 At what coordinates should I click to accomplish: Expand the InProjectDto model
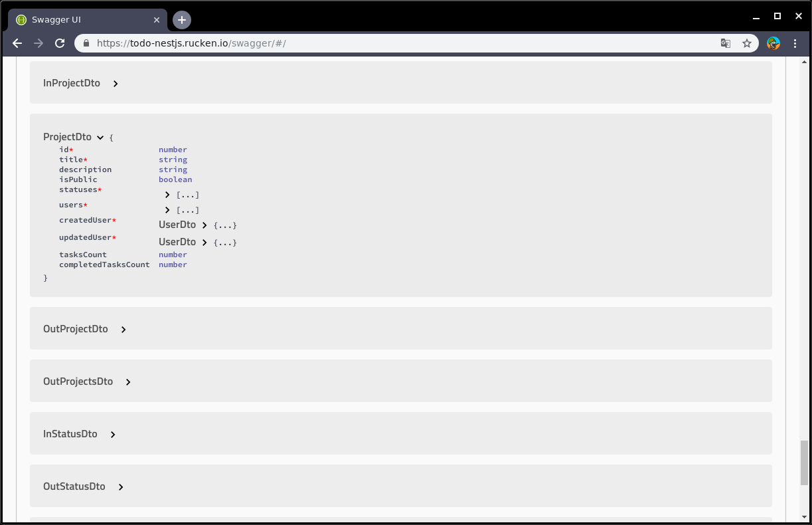(116, 84)
